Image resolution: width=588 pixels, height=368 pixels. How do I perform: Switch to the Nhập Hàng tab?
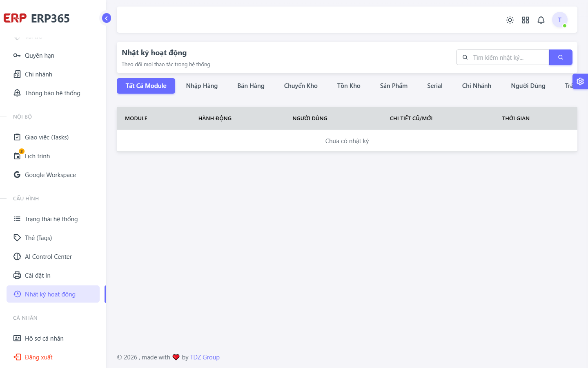pyautogui.click(x=202, y=86)
